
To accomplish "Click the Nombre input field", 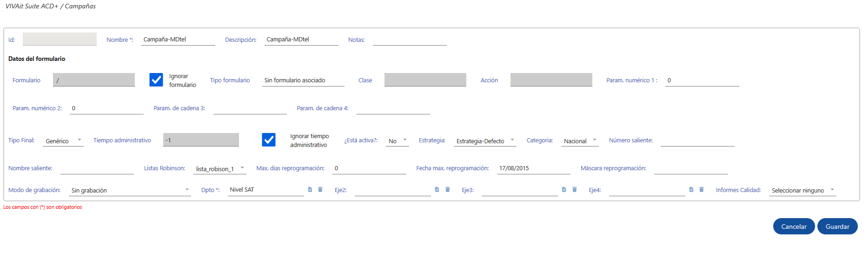I will click(178, 40).
